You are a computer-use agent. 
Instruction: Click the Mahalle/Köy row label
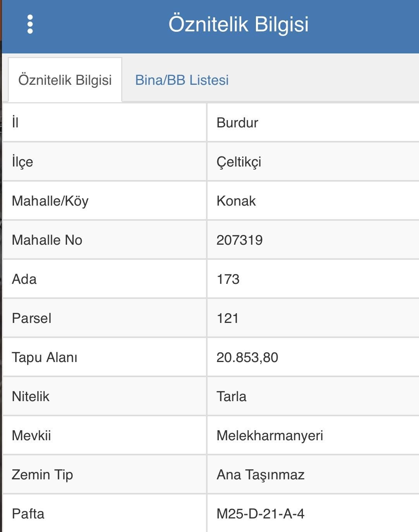coord(50,201)
